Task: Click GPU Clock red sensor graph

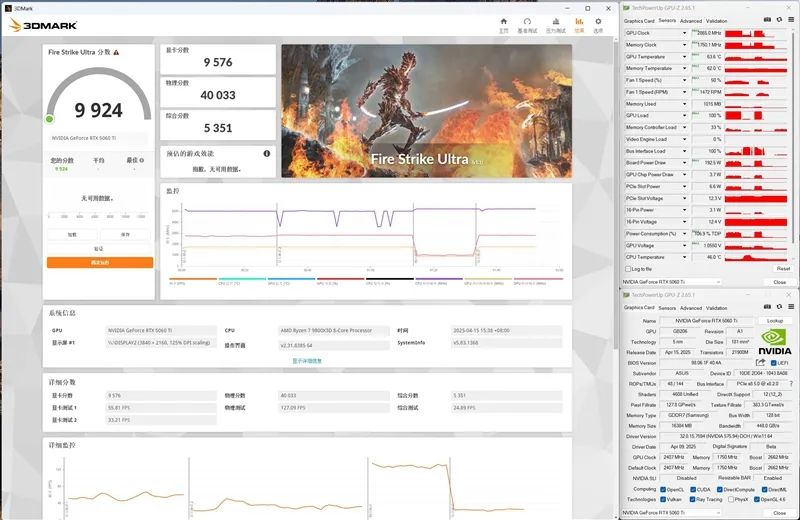Action: [x=756, y=33]
